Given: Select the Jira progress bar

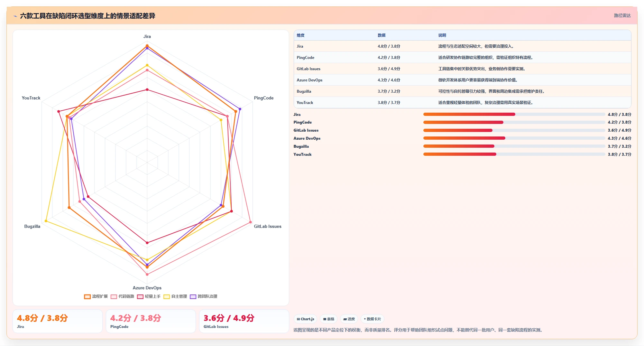Looking at the screenshot, I should pos(514,114).
